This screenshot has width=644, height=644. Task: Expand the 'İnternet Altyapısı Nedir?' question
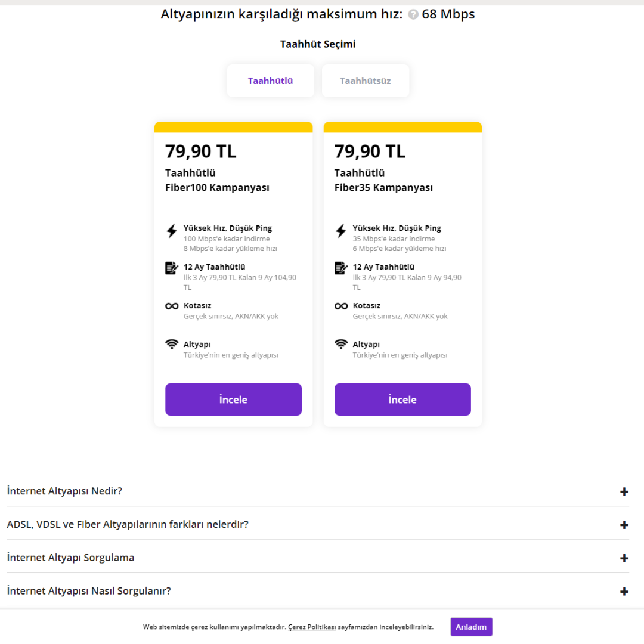(x=624, y=492)
